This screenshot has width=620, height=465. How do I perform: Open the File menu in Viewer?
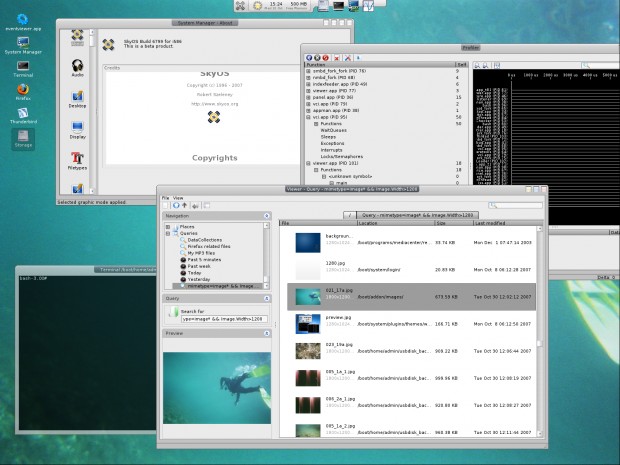[165, 198]
